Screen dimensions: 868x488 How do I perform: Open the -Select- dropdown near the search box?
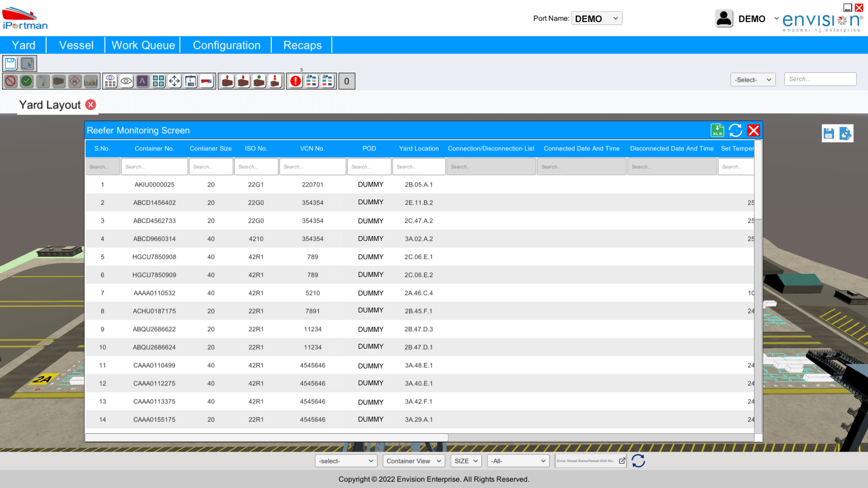753,79
